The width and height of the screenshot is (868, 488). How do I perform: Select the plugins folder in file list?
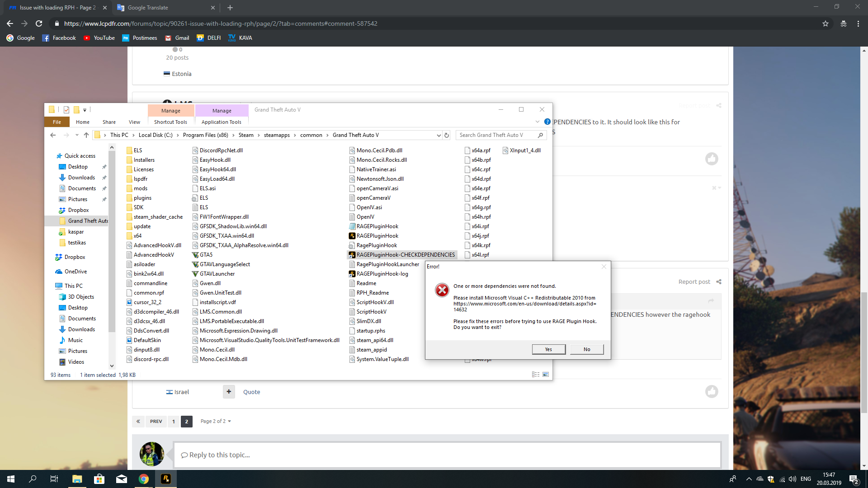[142, 198]
